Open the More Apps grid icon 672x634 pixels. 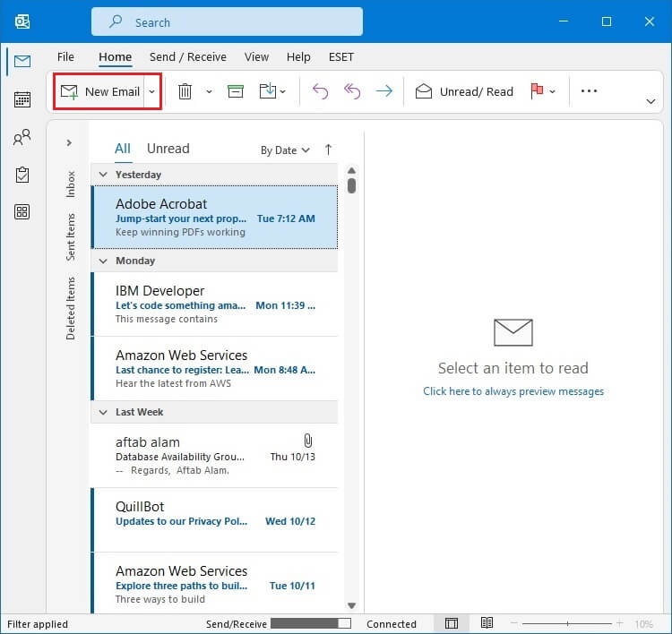click(x=22, y=211)
